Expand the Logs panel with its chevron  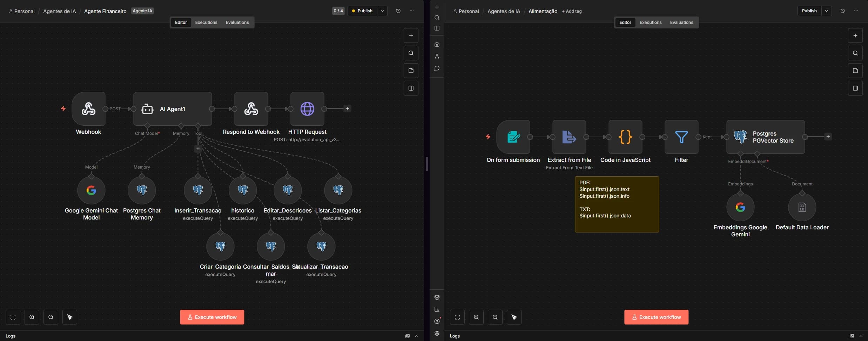(x=416, y=336)
